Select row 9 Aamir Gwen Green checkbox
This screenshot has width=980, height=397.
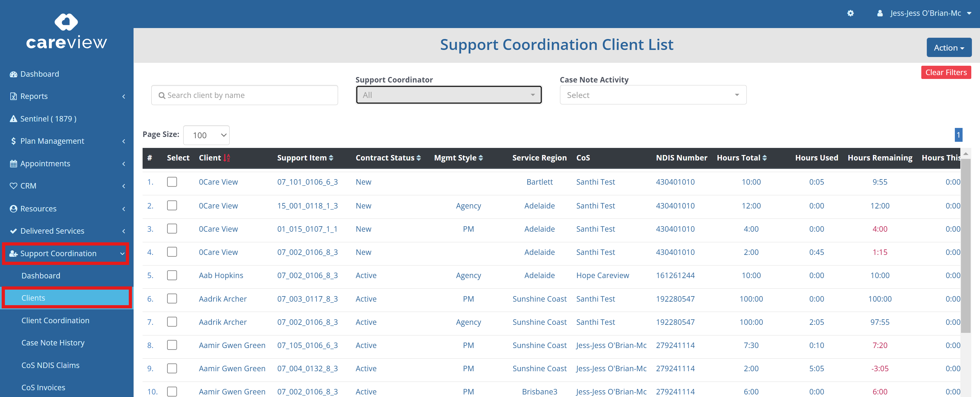(x=172, y=368)
